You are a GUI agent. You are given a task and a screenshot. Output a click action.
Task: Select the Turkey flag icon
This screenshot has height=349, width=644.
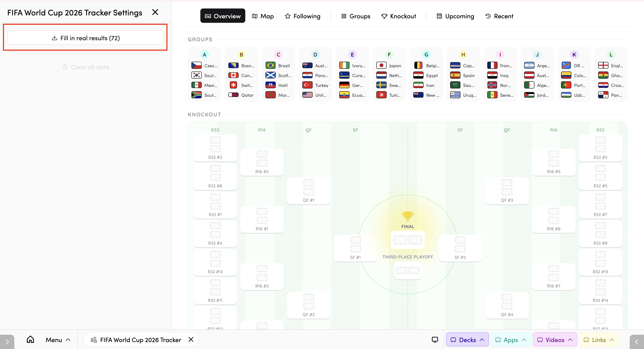[x=307, y=85]
